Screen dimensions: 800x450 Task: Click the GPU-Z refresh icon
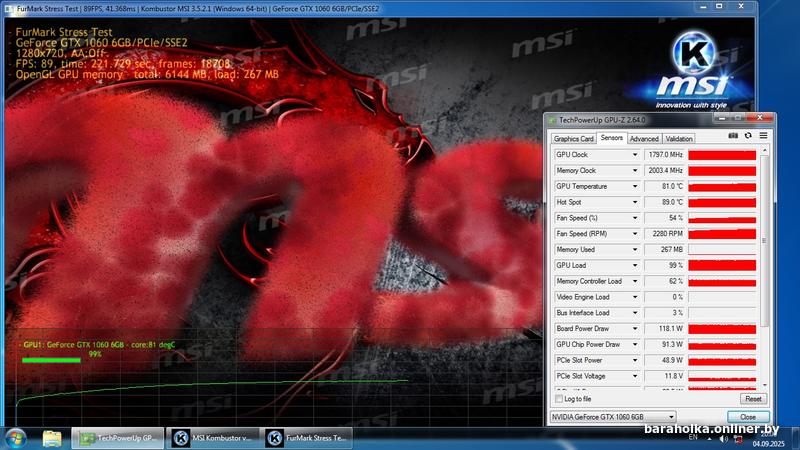[747, 135]
